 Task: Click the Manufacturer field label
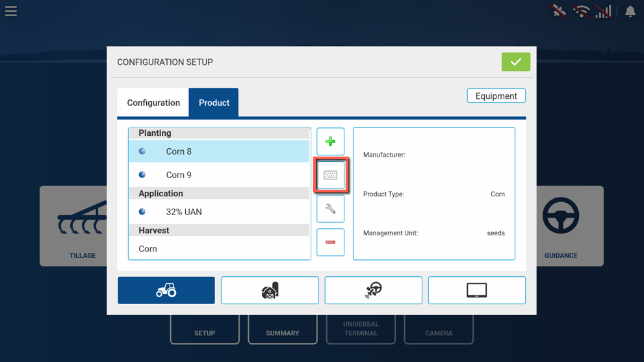[x=384, y=155]
